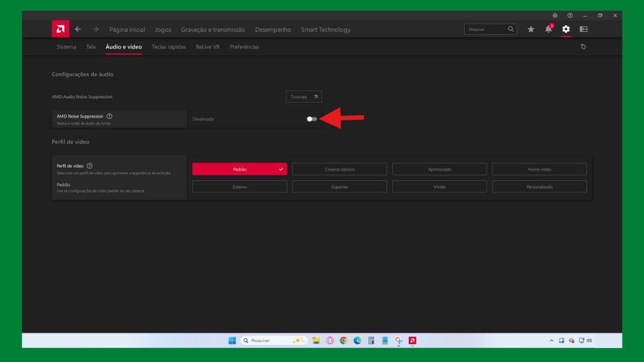The width and height of the screenshot is (644, 362).
Task: Enable AMD Noise Suppression toggle
Action: 310,119
